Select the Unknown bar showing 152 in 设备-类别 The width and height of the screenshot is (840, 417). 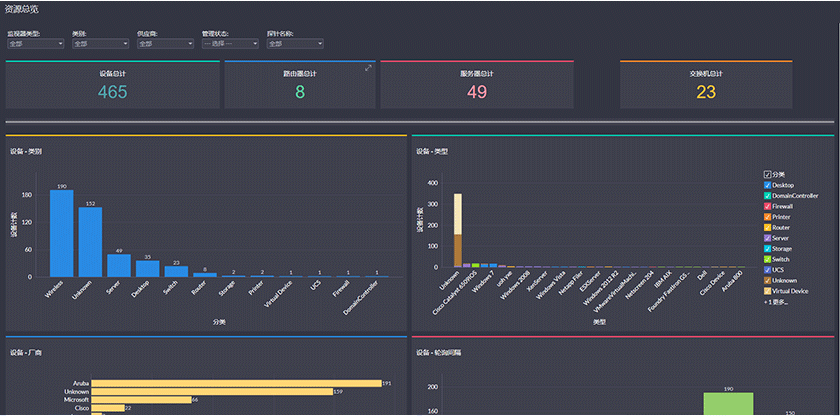pyautogui.click(x=91, y=242)
